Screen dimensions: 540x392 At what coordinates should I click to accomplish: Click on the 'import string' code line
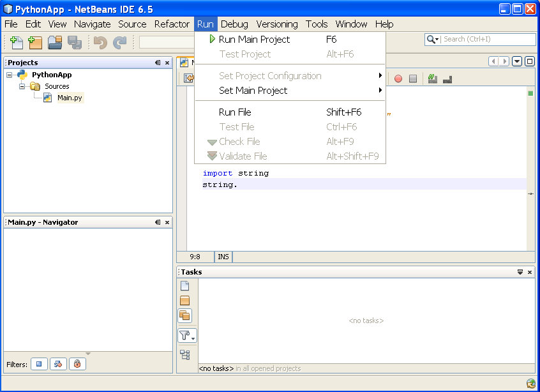click(236, 173)
